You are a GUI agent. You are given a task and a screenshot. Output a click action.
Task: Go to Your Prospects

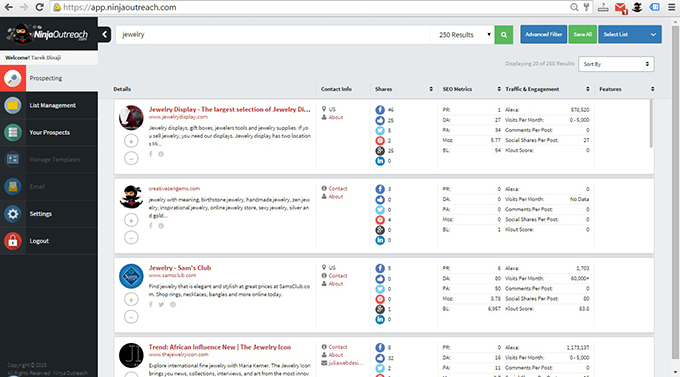tap(49, 132)
